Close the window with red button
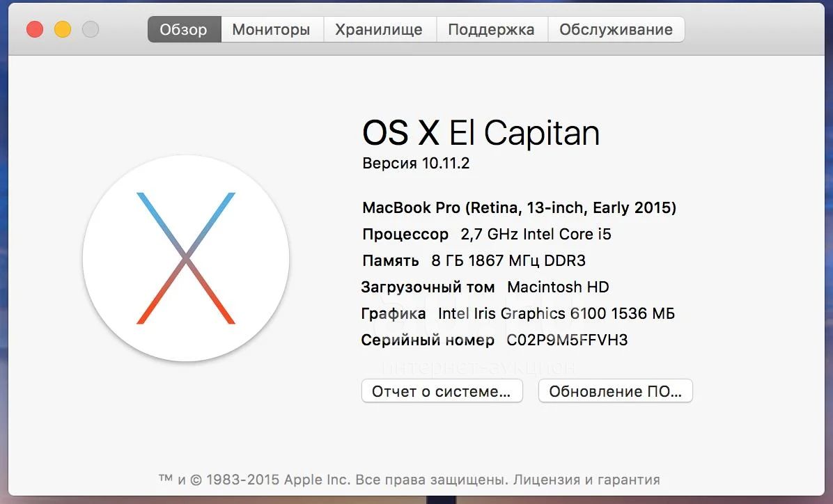 tap(35, 29)
